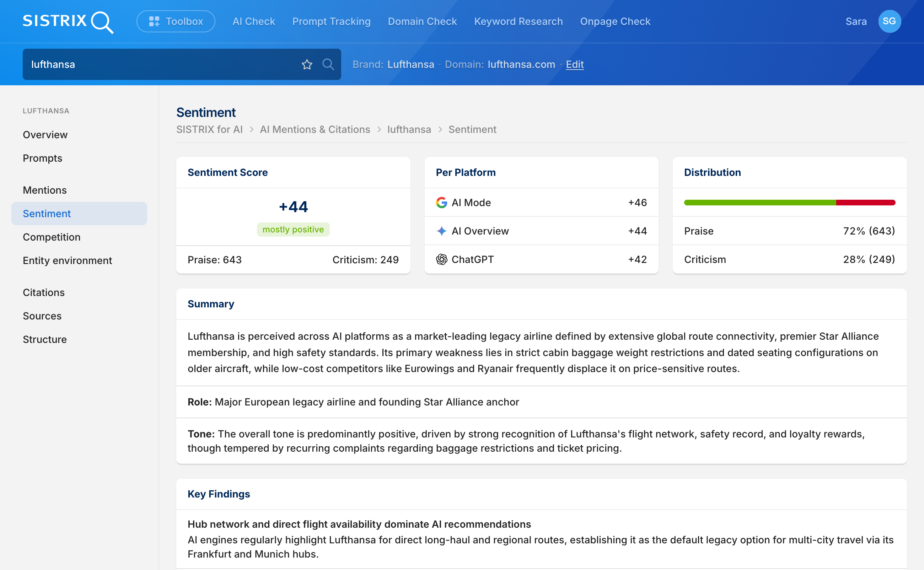Click the ChatGPT +42 score

pyautogui.click(x=638, y=259)
